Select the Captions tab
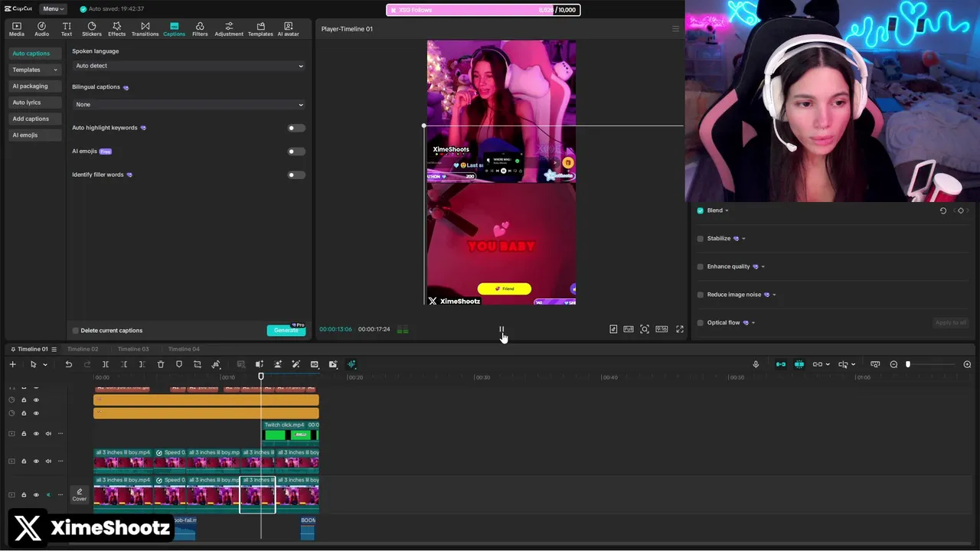This screenshot has width=980, height=551. tap(174, 29)
